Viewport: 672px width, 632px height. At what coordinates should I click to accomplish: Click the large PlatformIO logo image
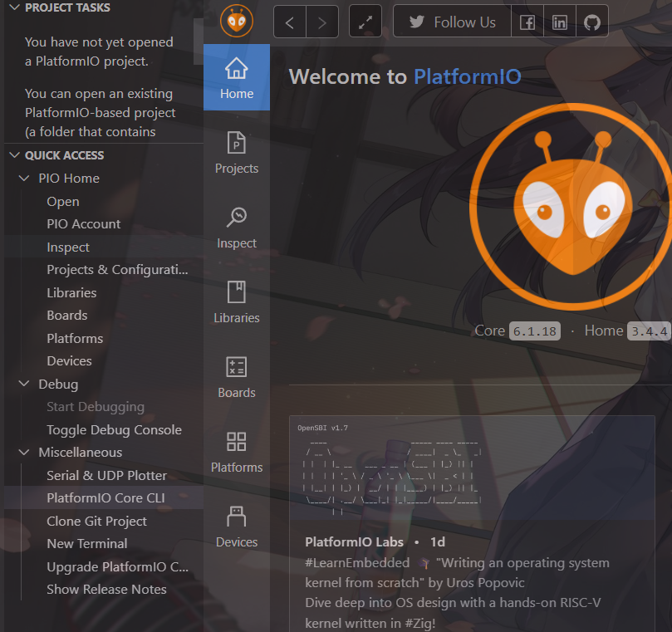(x=571, y=207)
